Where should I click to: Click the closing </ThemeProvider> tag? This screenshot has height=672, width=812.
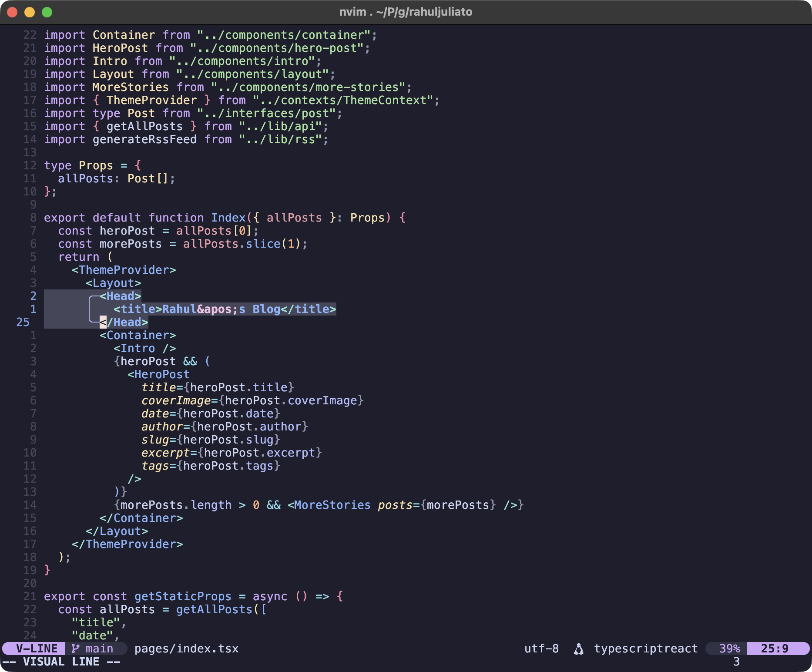(127, 544)
